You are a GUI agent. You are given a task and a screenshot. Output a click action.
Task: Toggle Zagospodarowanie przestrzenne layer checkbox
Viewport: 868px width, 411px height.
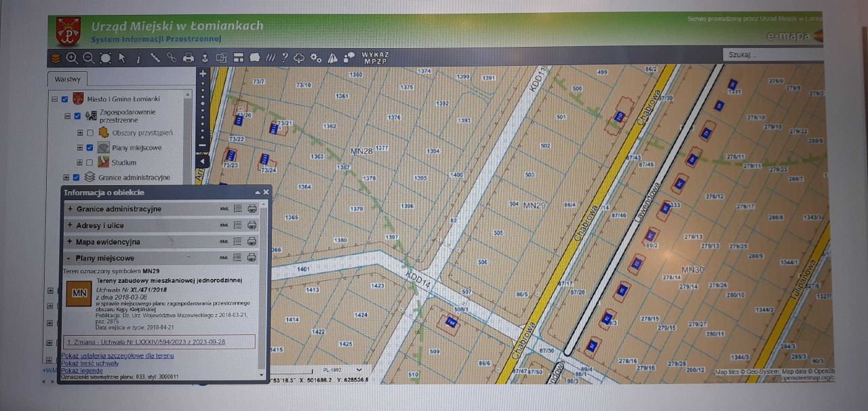pyautogui.click(x=77, y=116)
